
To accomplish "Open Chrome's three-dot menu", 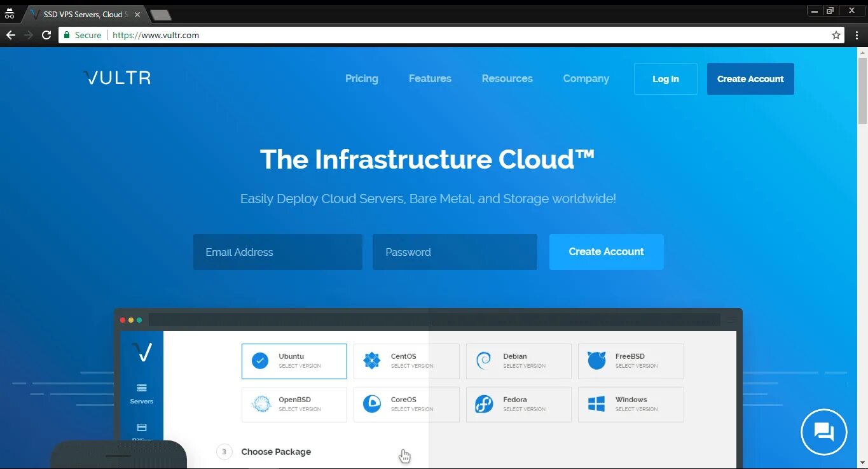I will 856,35.
